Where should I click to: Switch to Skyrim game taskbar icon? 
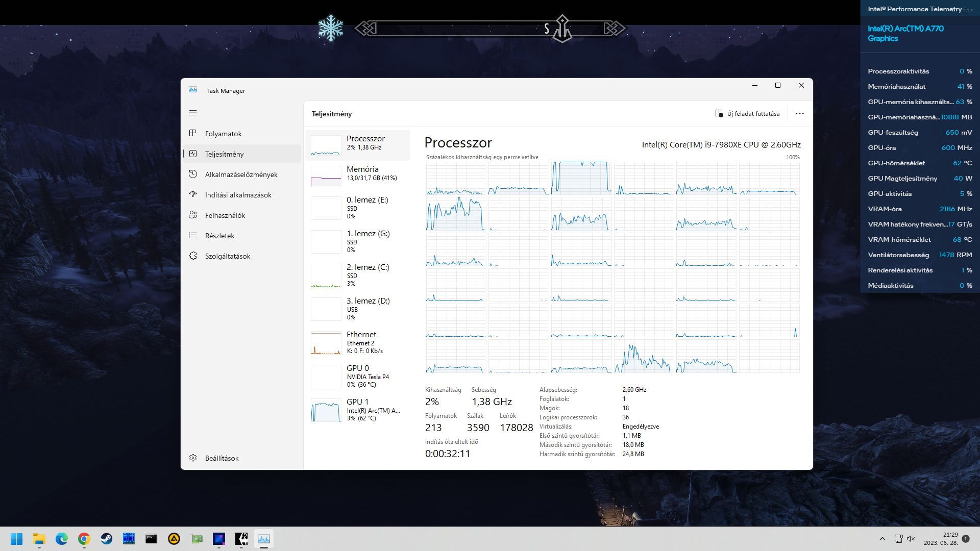pos(241,539)
